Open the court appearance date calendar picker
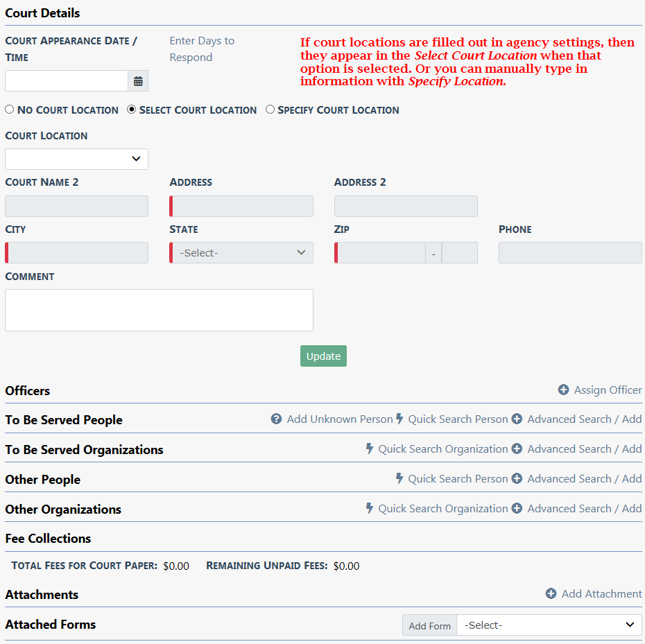The image size is (645, 644). coord(138,81)
